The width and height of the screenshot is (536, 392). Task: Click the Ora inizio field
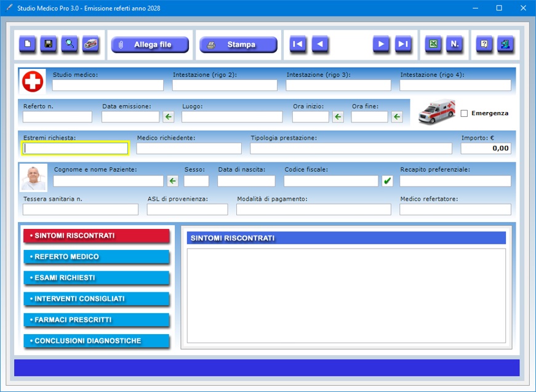310,116
